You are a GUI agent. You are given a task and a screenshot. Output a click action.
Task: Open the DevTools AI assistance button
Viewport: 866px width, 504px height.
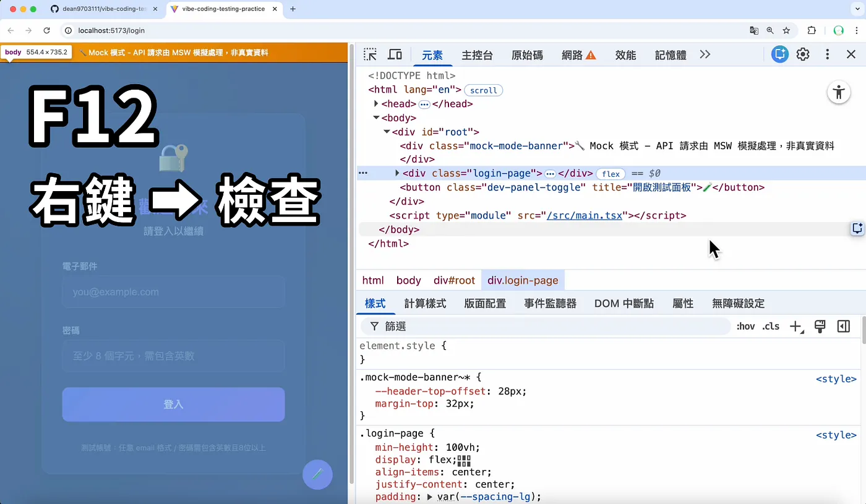tap(780, 54)
